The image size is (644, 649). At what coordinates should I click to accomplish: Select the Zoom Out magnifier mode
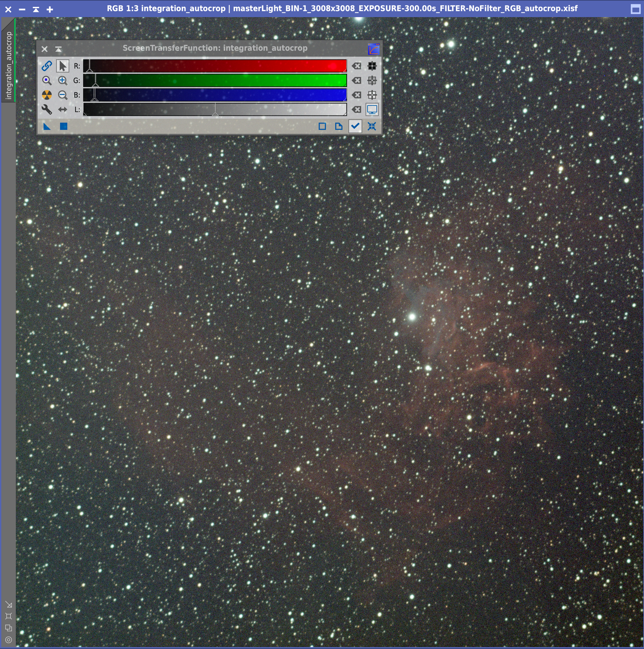[x=63, y=95]
